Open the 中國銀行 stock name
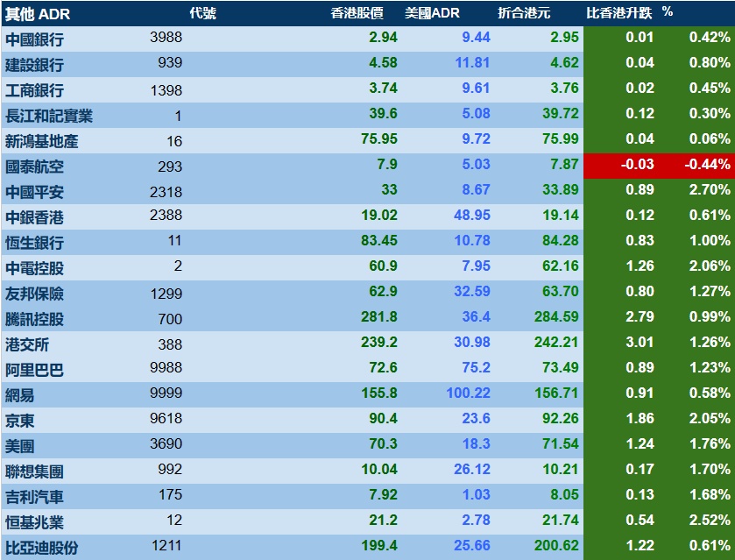The image size is (735, 560). 34,39
